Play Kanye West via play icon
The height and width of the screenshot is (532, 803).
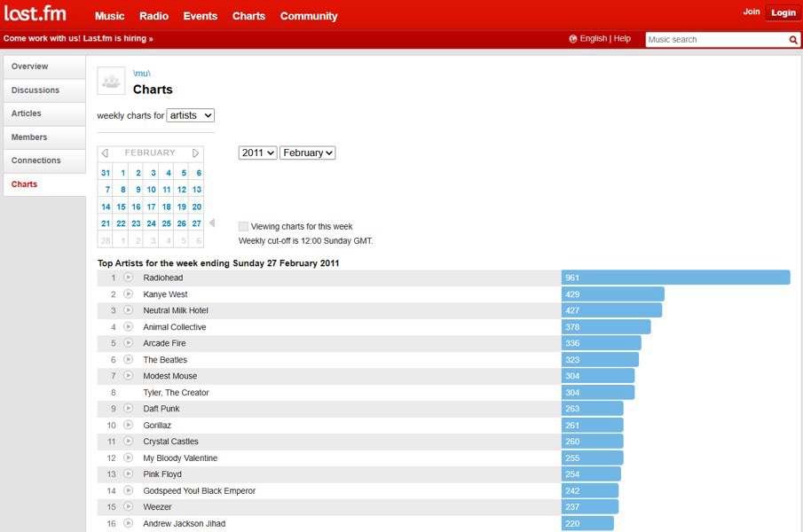click(128, 294)
